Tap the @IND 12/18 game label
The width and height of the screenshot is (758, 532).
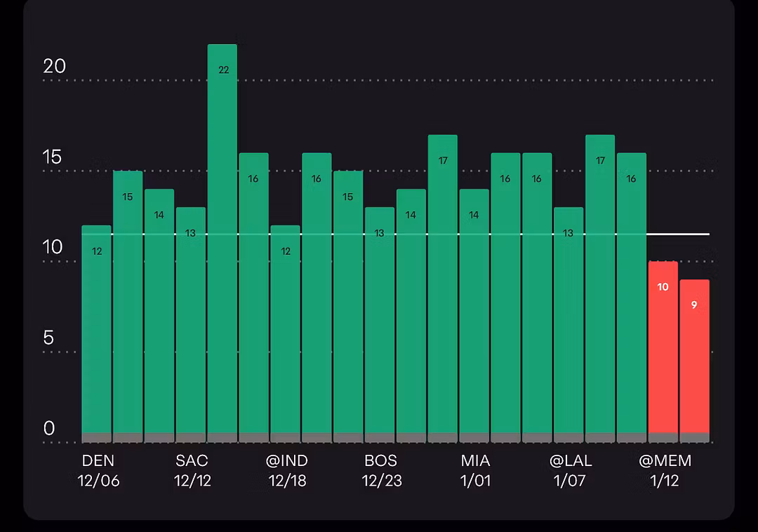[x=286, y=471]
